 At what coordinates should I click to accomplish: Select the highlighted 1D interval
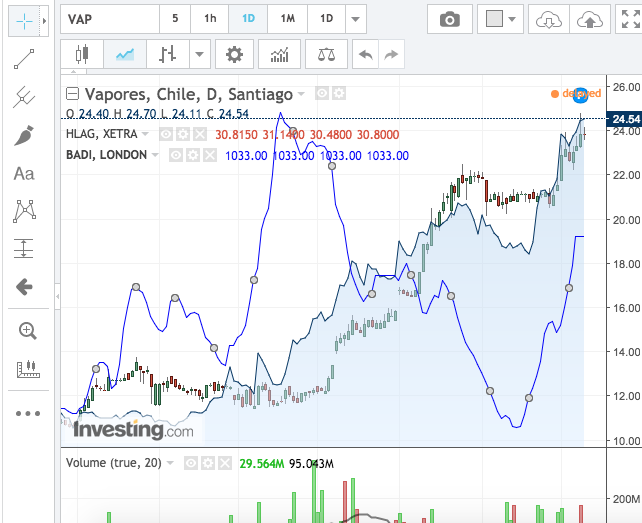248,19
